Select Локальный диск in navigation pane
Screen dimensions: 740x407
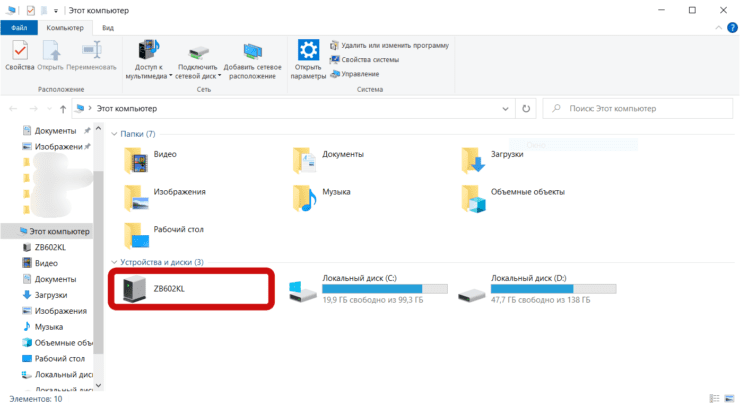57,375
